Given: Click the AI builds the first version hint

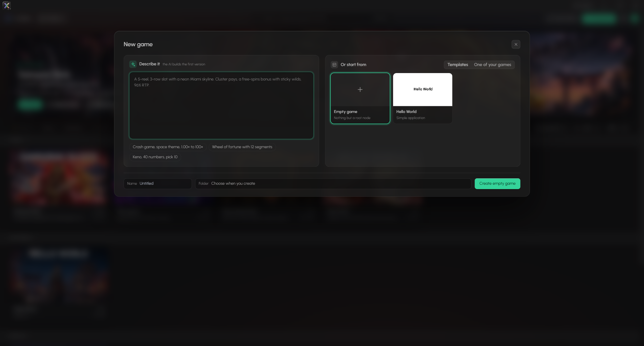Looking at the screenshot, I should pyautogui.click(x=184, y=64).
